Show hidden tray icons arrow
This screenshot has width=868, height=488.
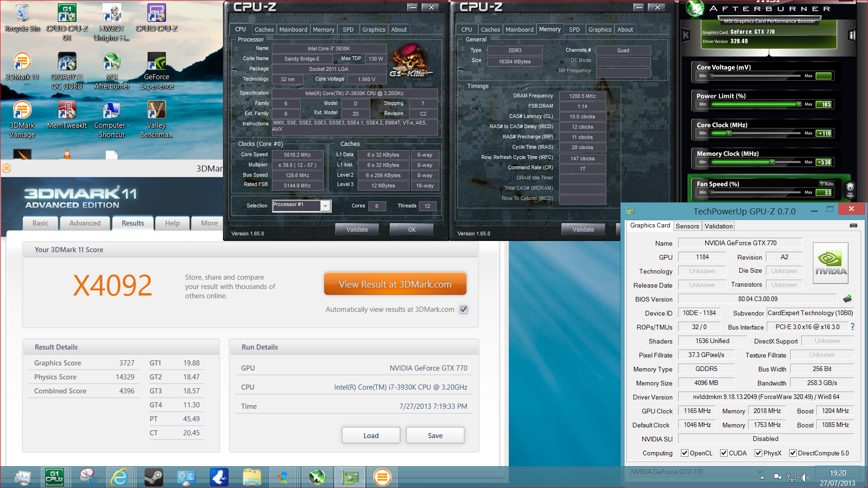(x=762, y=478)
